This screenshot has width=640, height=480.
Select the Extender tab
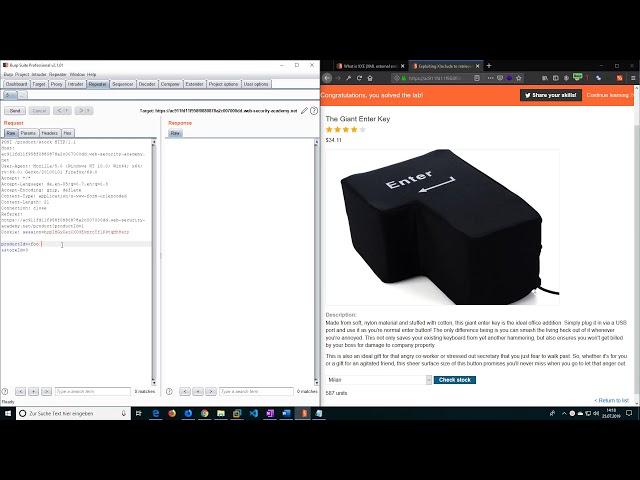(194, 84)
